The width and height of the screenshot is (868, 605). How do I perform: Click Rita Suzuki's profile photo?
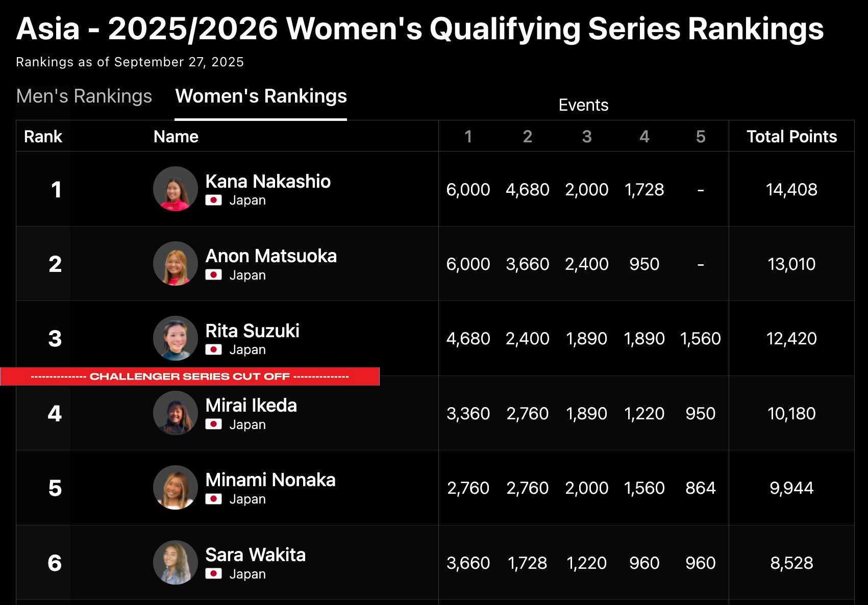pos(175,338)
